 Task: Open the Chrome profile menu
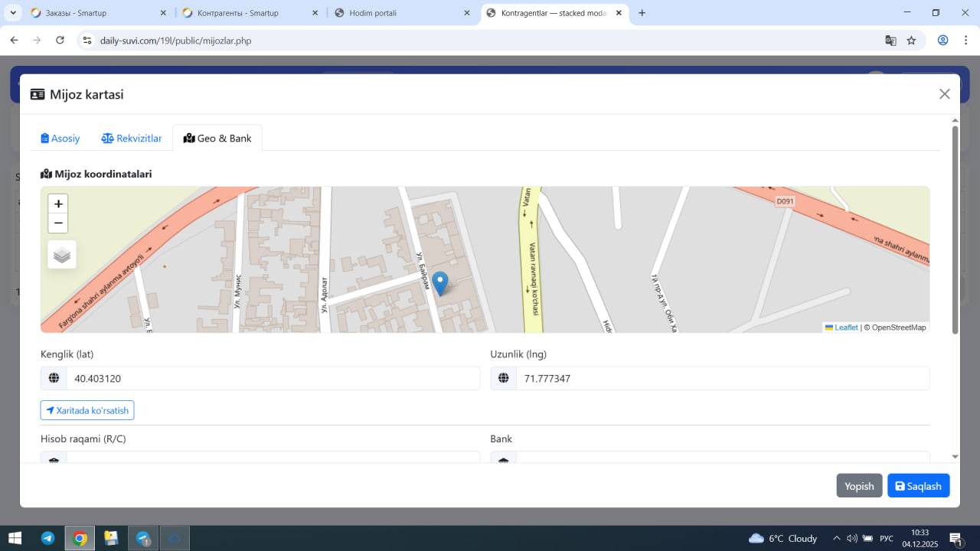(943, 41)
